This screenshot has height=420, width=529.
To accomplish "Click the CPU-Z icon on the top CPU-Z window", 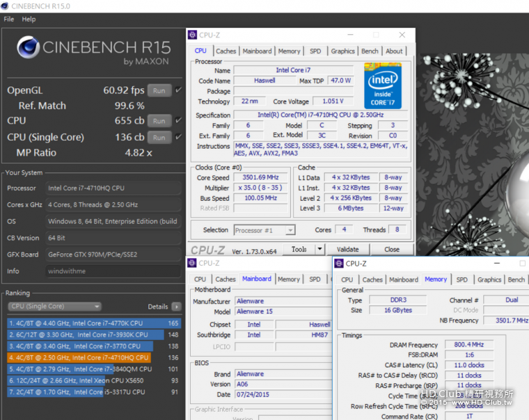I will click(192, 35).
